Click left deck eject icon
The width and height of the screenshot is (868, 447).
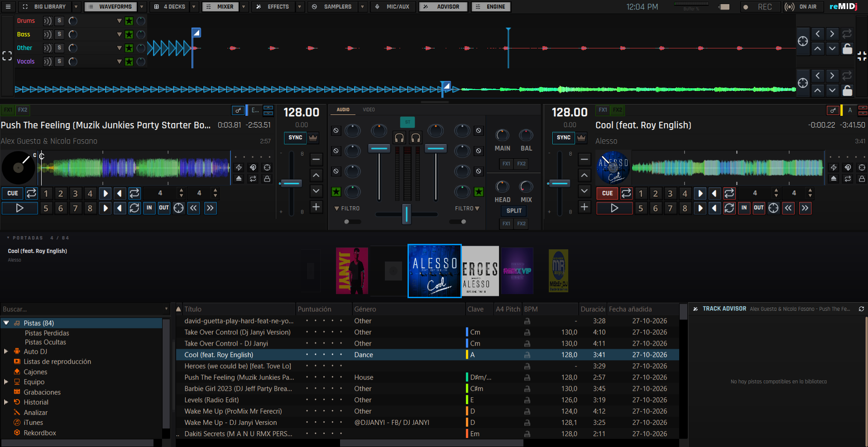click(x=239, y=179)
